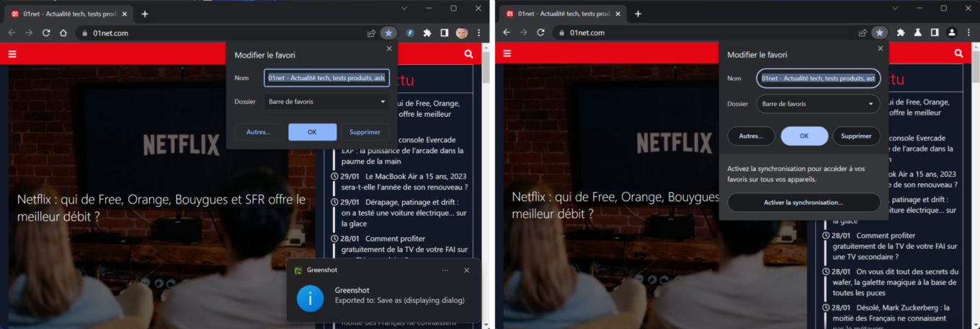Viewport: 980px width, 329px height.
Task: Click Autres… button in left window's popup
Action: 259,132
